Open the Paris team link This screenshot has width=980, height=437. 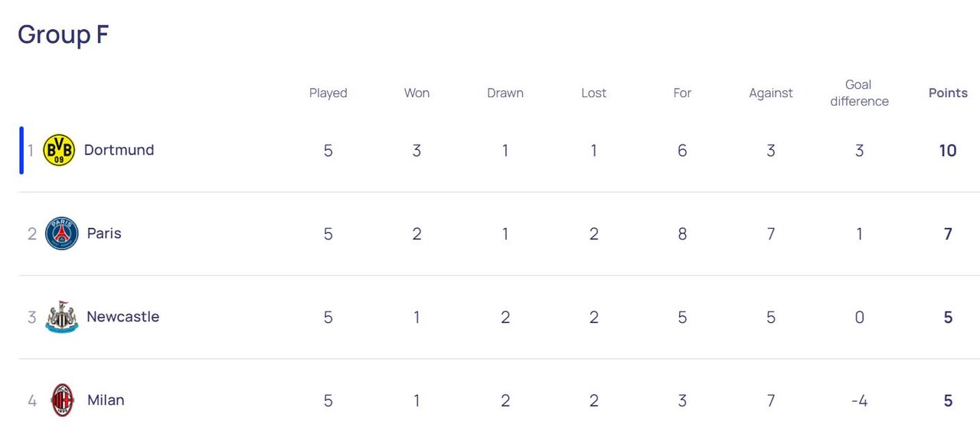(x=104, y=233)
